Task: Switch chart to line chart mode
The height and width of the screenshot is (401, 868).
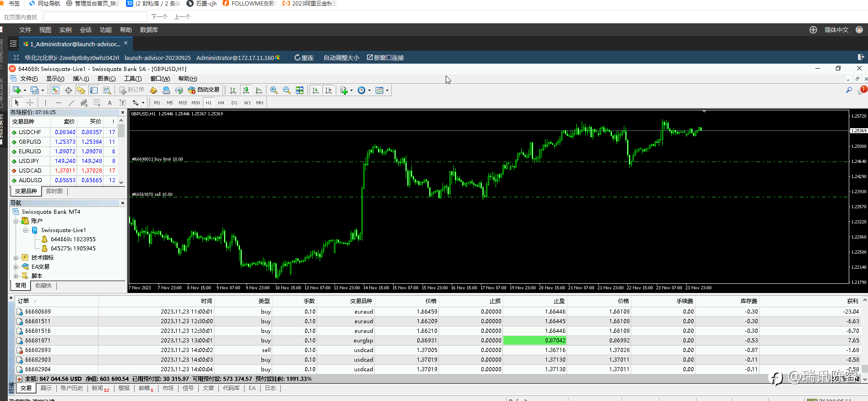Action: [x=259, y=90]
